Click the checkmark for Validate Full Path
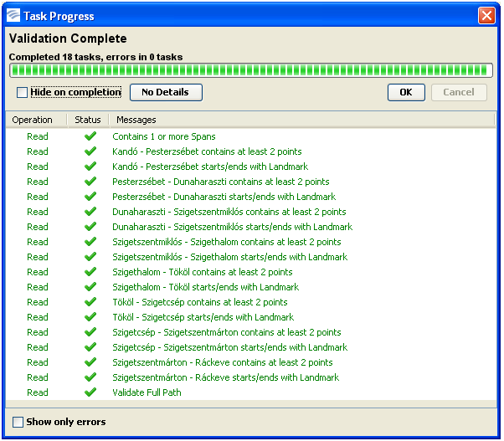The image size is (504, 441). [90, 392]
